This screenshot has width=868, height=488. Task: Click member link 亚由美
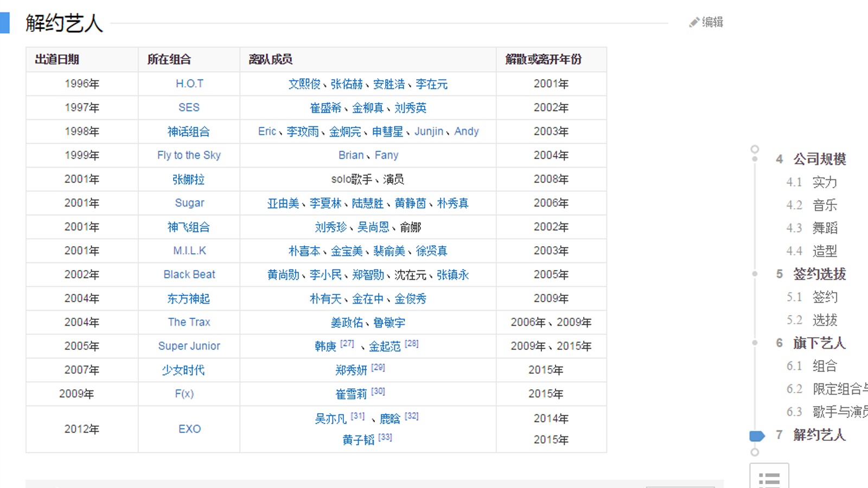283,203
